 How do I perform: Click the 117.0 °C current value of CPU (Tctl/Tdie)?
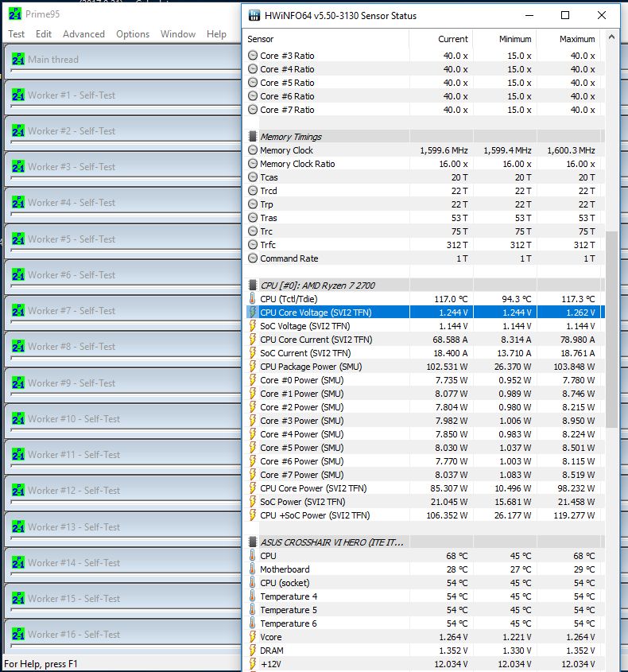451,299
